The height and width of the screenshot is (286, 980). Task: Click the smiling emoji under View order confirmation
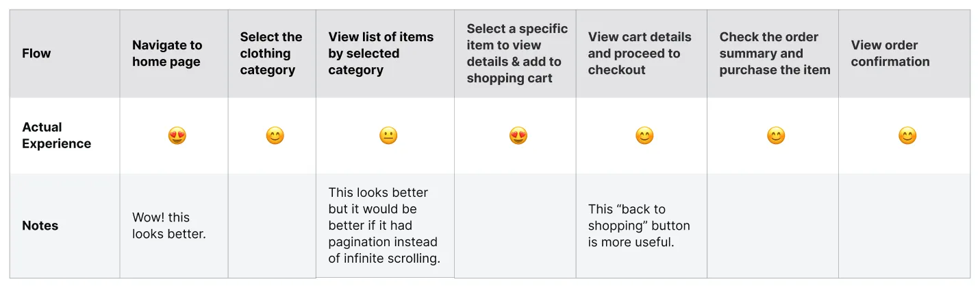click(907, 136)
